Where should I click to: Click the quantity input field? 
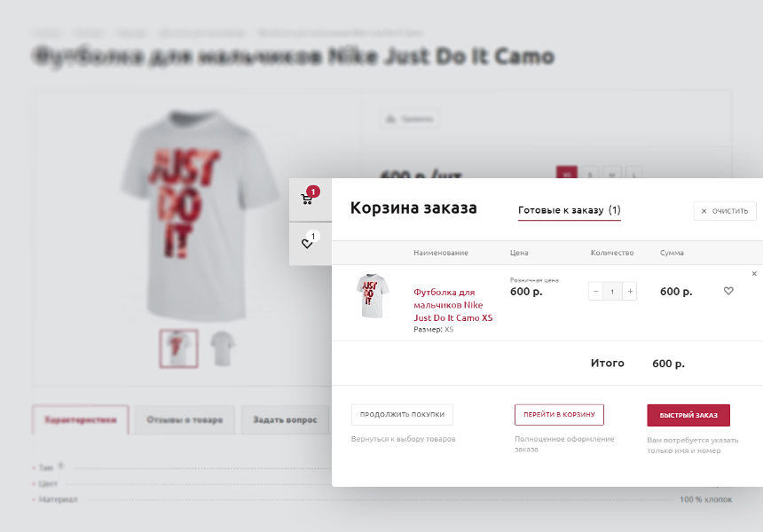612,291
